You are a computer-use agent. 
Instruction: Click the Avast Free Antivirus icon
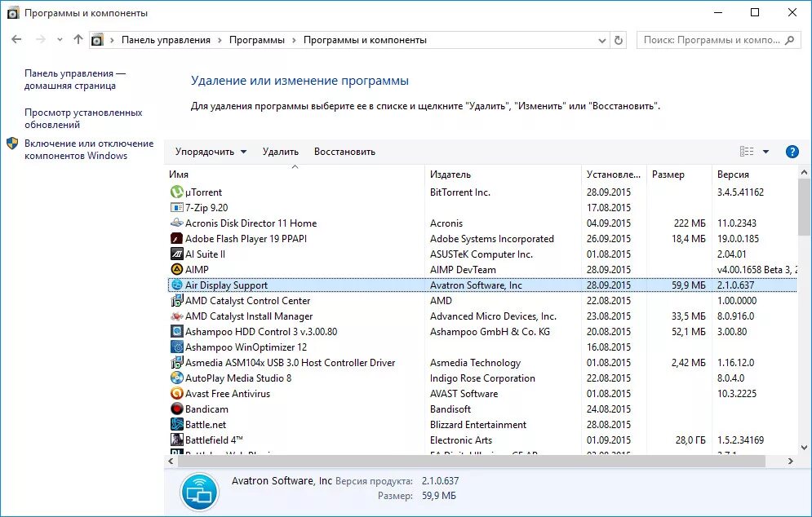coord(176,394)
